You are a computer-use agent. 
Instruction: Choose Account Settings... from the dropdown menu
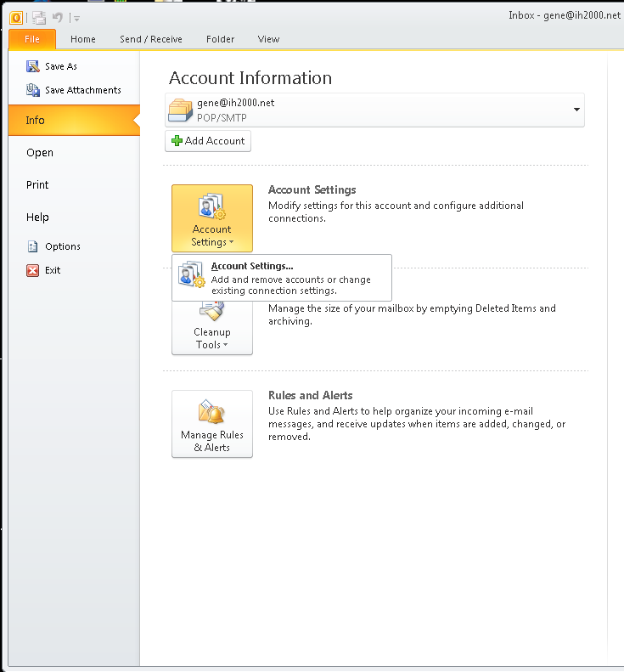click(282, 278)
